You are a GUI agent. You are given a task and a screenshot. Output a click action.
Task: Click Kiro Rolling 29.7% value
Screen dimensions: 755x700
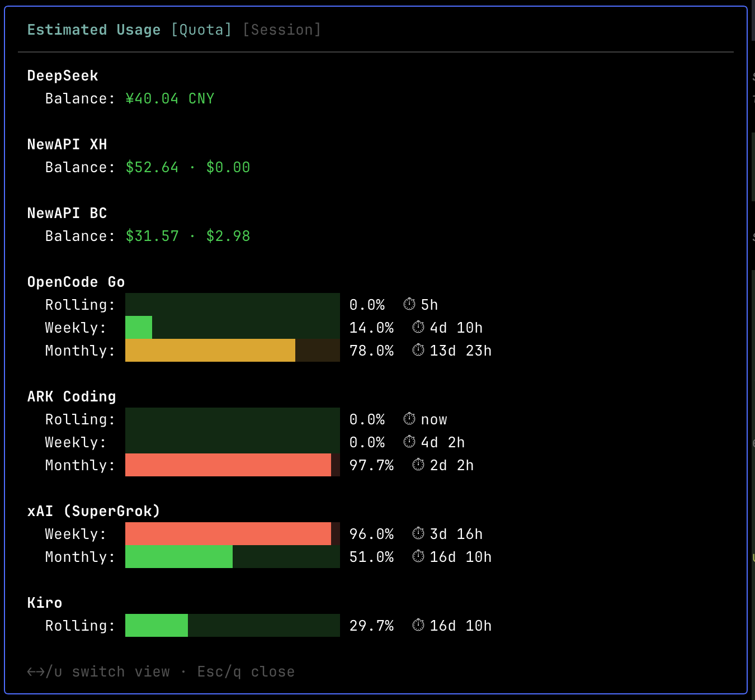[x=371, y=626]
